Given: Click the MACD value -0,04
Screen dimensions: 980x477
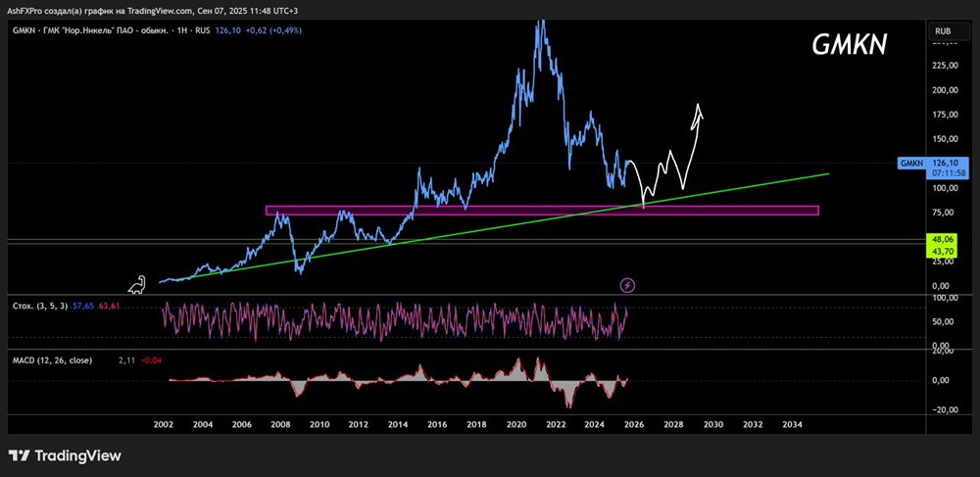Looking at the screenshot, I should 149,360.
